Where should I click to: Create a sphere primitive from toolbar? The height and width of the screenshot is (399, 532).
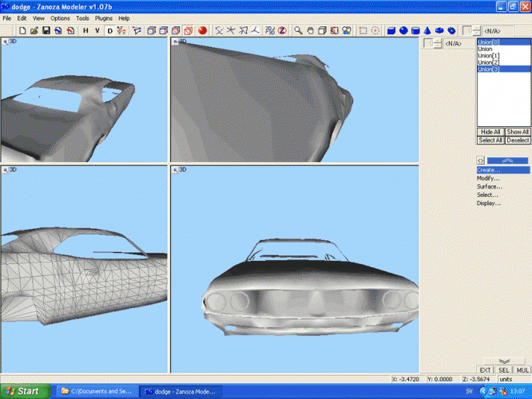[x=403, y=31]
